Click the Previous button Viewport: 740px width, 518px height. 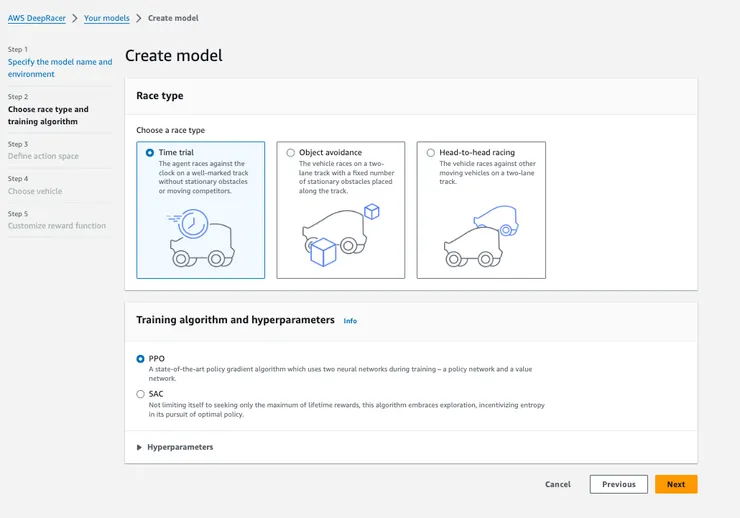pyautogui.click(x=618, y=484)
